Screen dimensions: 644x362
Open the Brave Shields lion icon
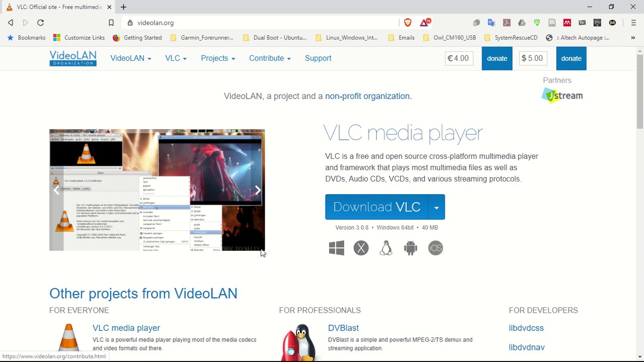(408, 23)
